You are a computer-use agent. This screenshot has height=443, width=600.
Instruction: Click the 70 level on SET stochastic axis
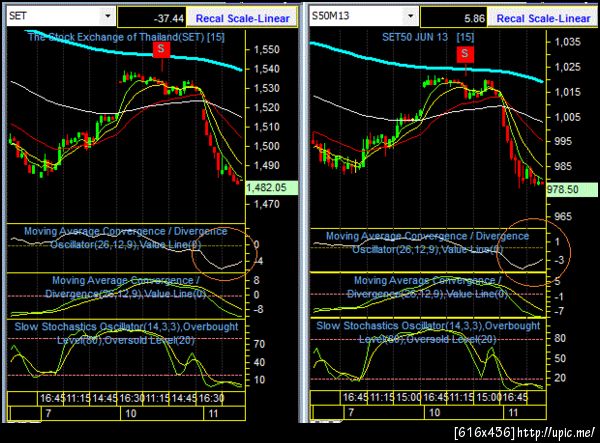pos(259,344)
